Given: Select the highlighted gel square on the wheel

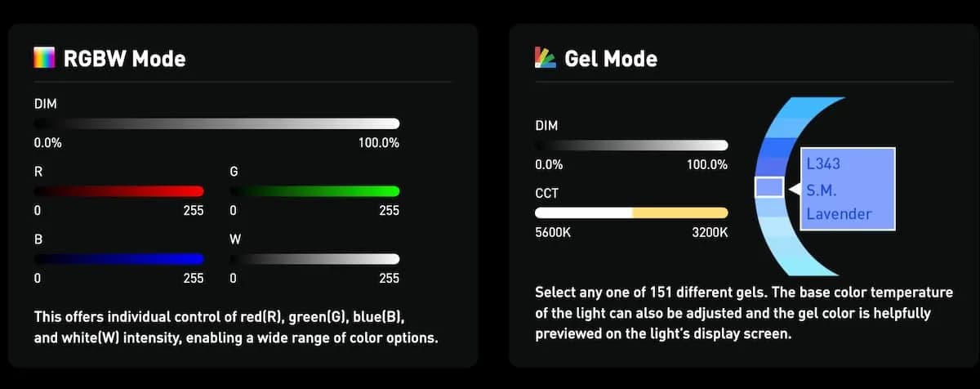Looking at the screenshot, I should (768, 188).
